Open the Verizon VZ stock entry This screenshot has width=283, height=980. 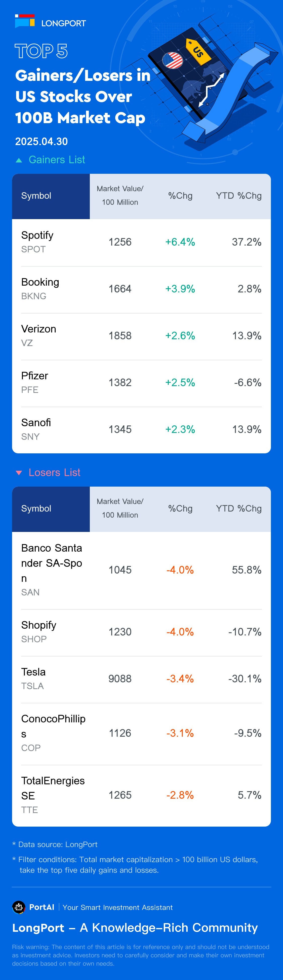(141, 335)
